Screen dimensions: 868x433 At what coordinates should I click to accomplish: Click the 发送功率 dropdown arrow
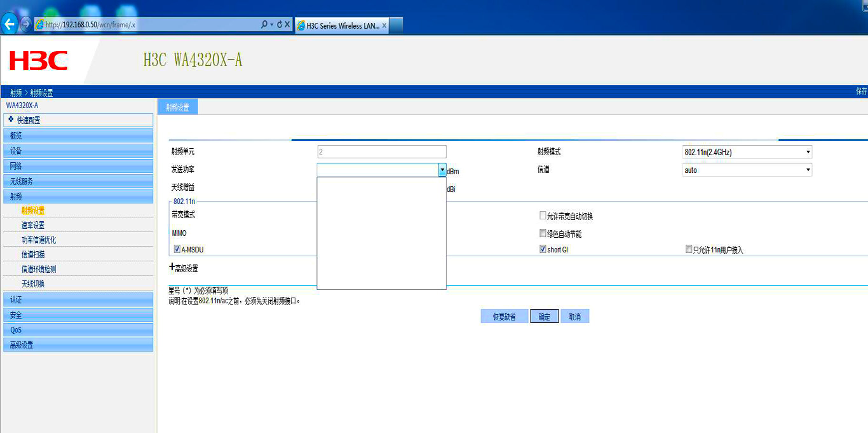click(x=442, y=170)
